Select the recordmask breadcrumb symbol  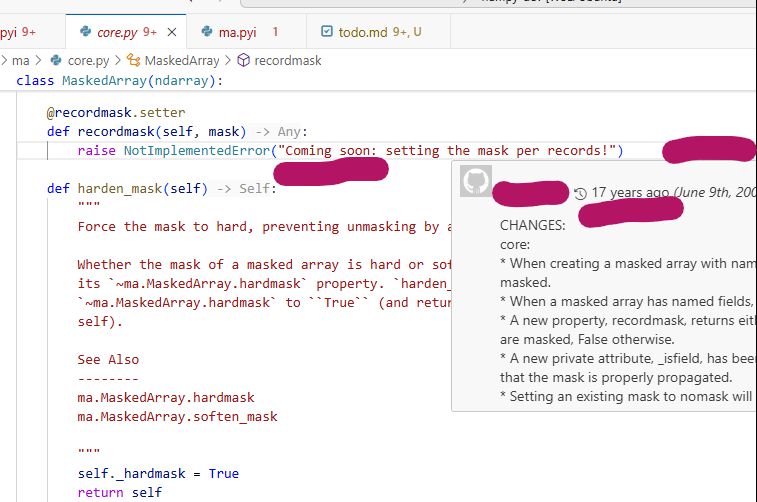click(x=288, y=61)
